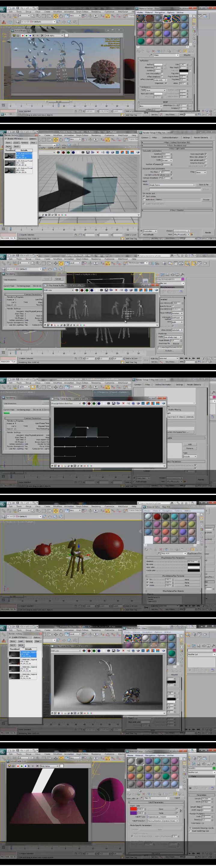Click Set A button in glass-pane Render history

coord(8,147)
